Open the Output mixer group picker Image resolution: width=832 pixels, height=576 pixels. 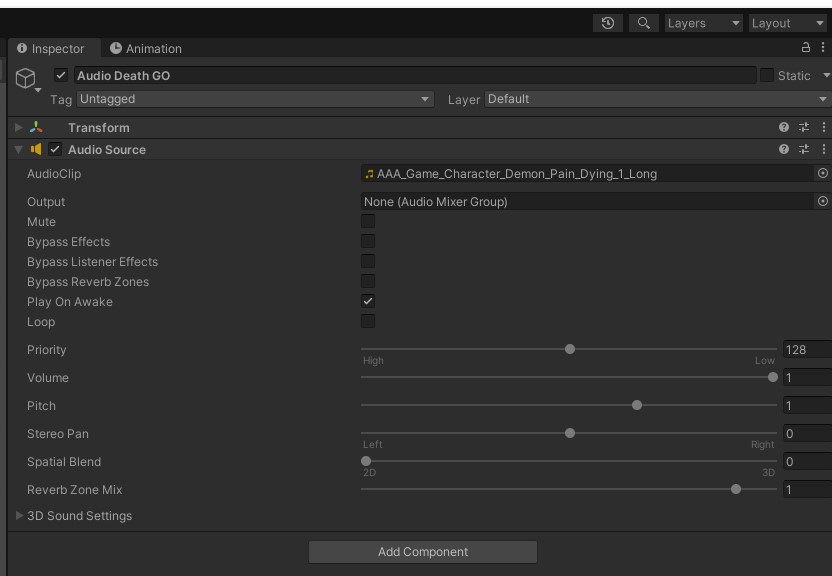(821, 200)
